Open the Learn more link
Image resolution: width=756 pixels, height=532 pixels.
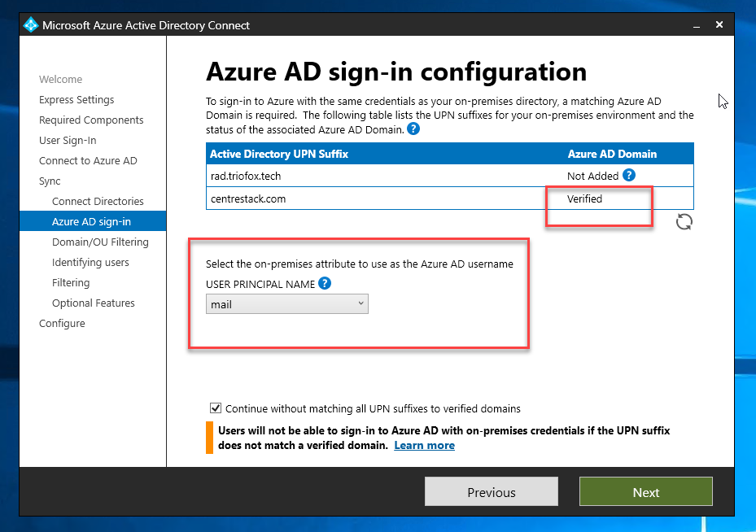coord(424,445)
